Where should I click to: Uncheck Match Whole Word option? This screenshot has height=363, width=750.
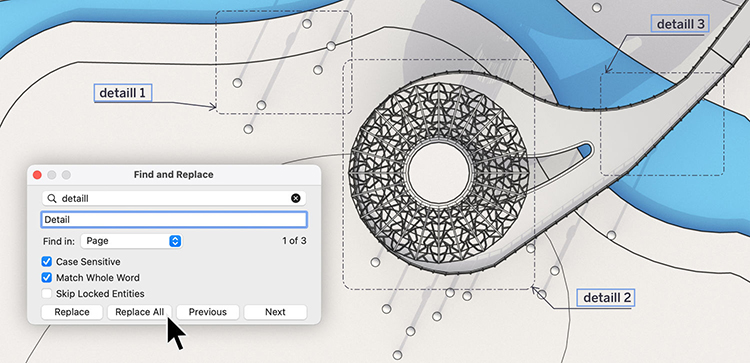[x=46, y=277]
